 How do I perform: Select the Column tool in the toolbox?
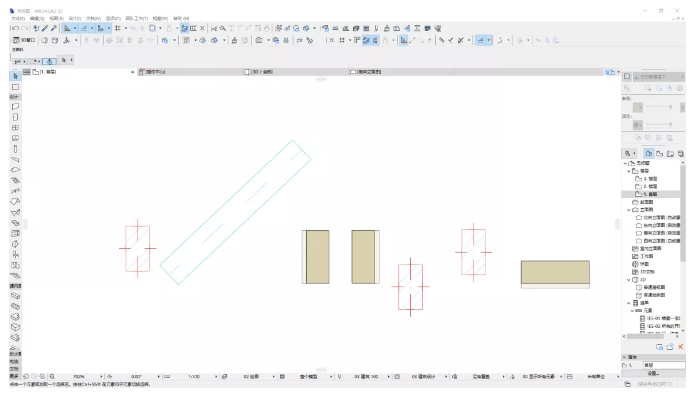(x=15, y=149)
